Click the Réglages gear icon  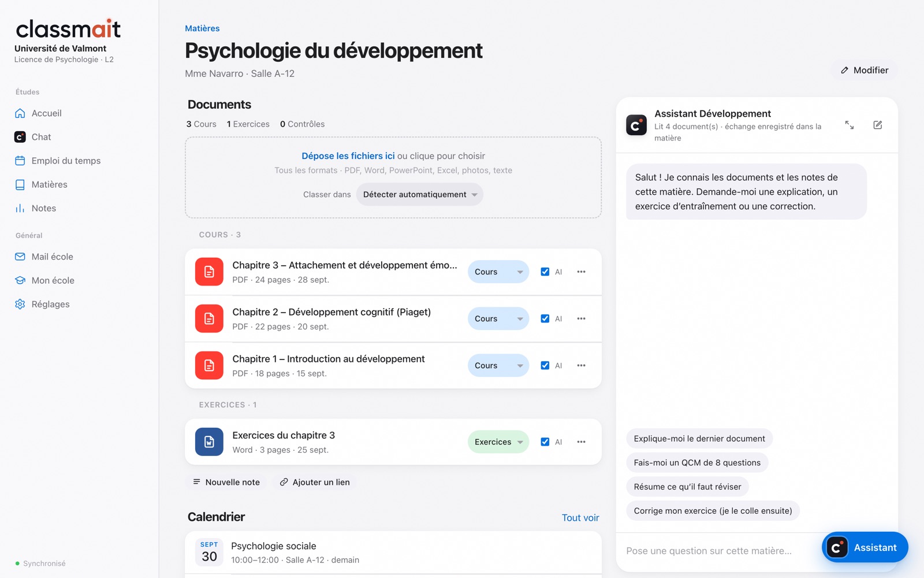[x=20, y=304]
